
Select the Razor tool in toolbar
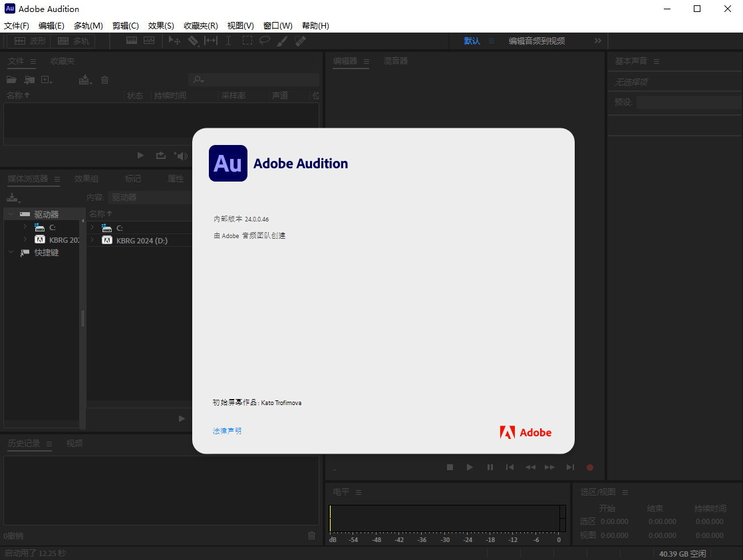pyautogui.click(x=193, y=41)
